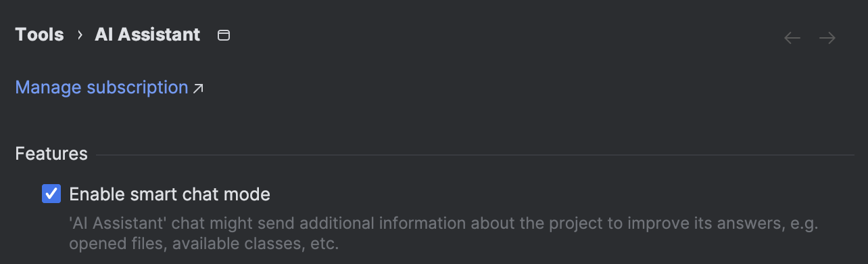Click the white checkmark in the blue box

pyautogui.click(x=51, y=194)
